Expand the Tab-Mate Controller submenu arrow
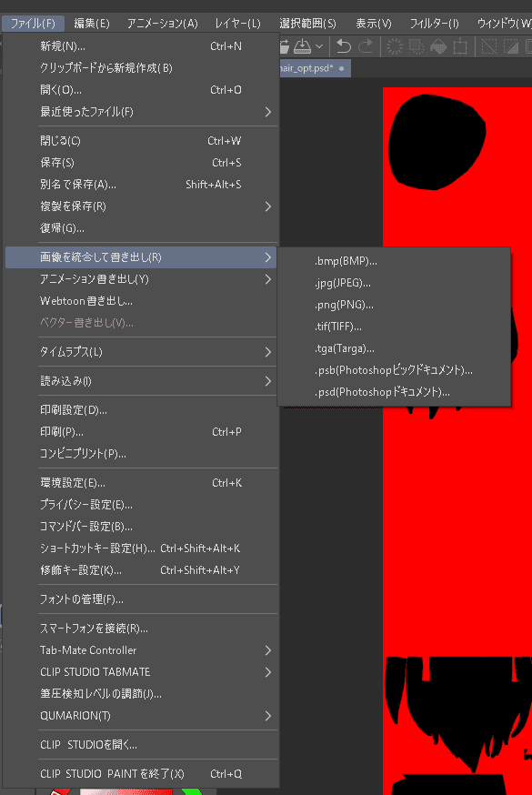The image size is (532, 795). coord(268,650)
